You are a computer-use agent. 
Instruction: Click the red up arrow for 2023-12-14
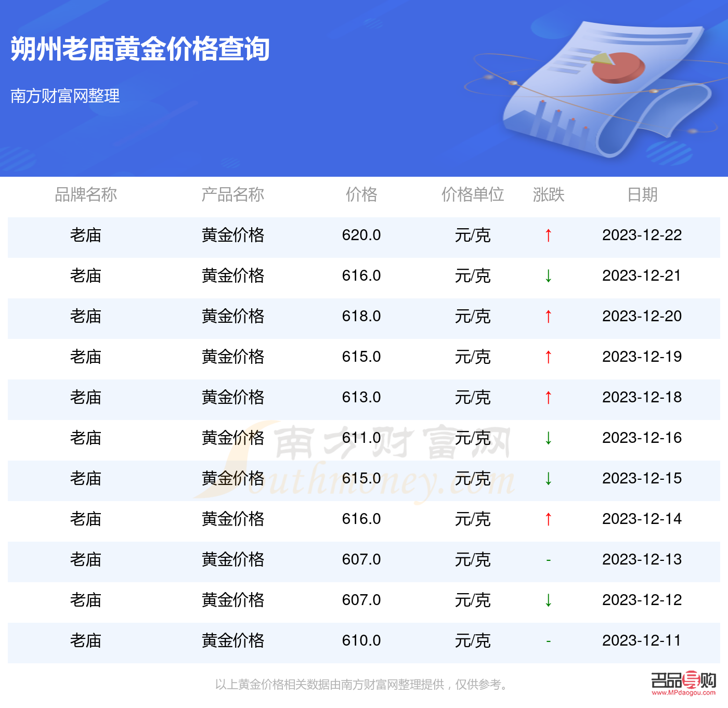tap(548, 519)
